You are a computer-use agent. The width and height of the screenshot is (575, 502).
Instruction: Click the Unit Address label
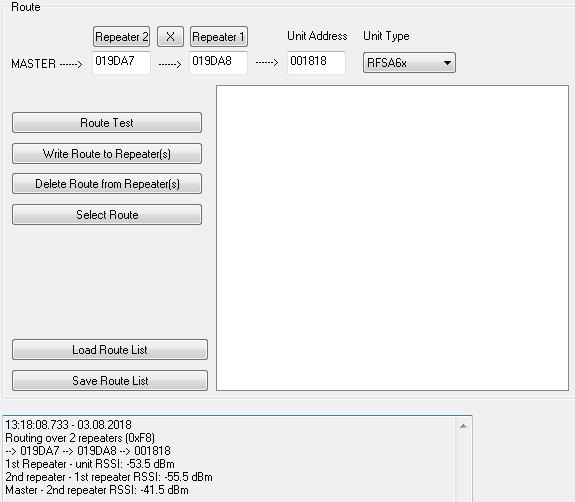[x=317, y=36]
